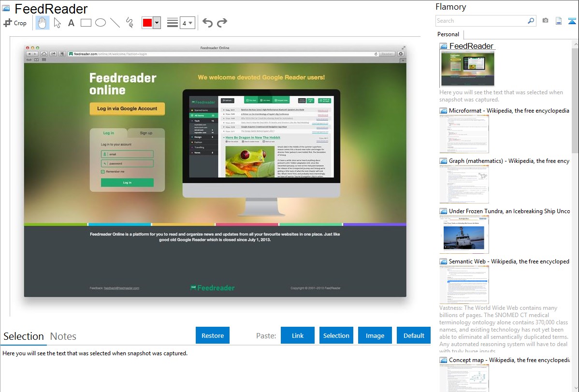Click the red color swatch
This screenshot has height=392, width=579.
(147, 23)
